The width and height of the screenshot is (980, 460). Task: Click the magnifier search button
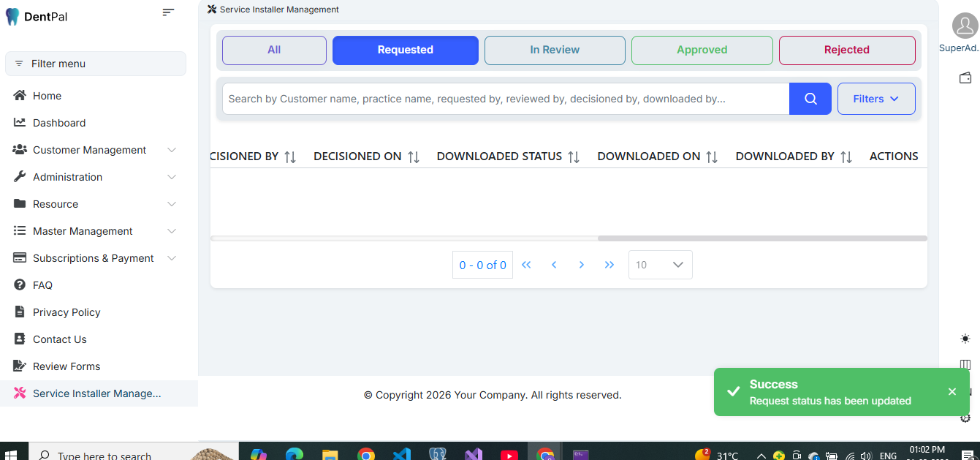pyautogui.click(x=810, y=99)
